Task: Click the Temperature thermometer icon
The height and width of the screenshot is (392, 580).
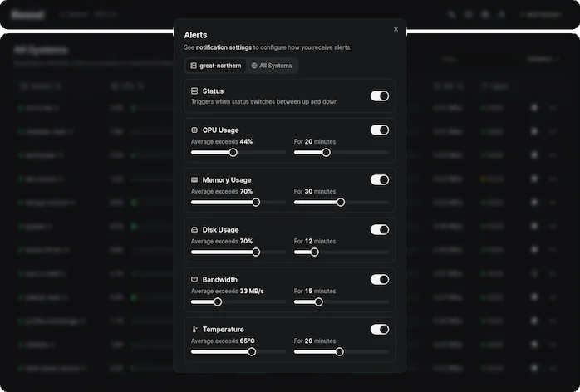Action: coord(194,330)
